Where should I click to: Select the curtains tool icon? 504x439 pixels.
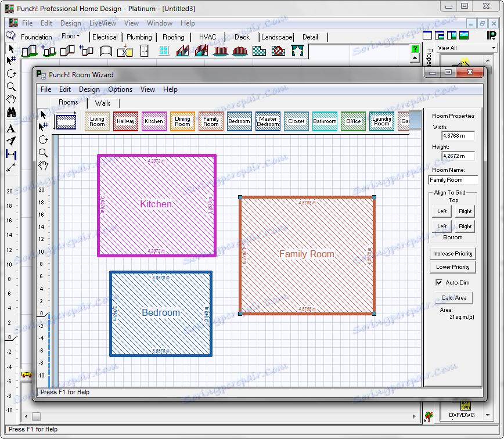[x=297, y=51]
